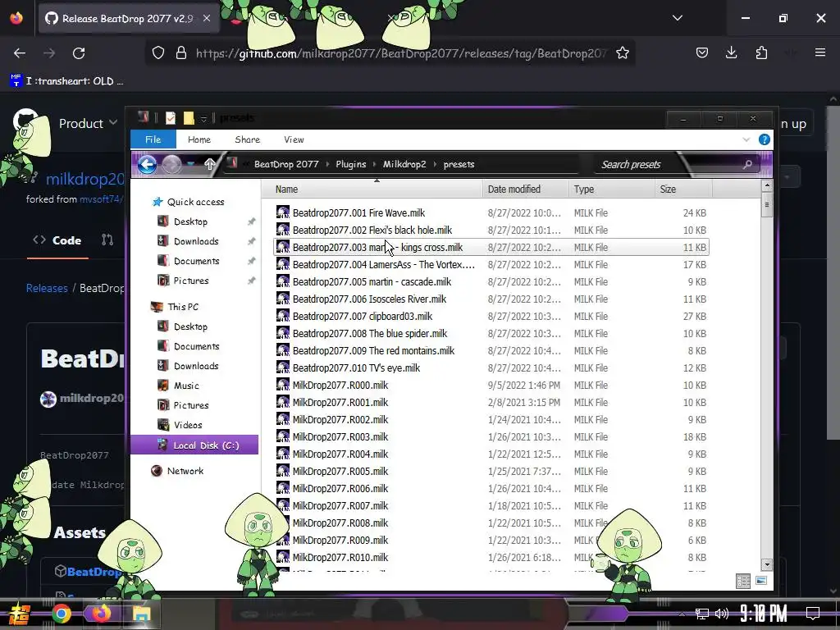Select pinned Documents under Quick access

pos(197,261)
